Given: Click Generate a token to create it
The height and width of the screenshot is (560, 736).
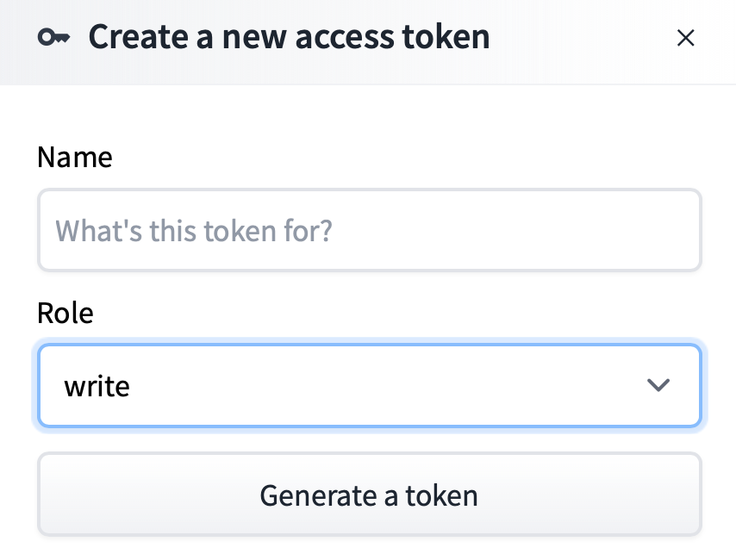Looking at the screenshot, I should click(369, 495).
